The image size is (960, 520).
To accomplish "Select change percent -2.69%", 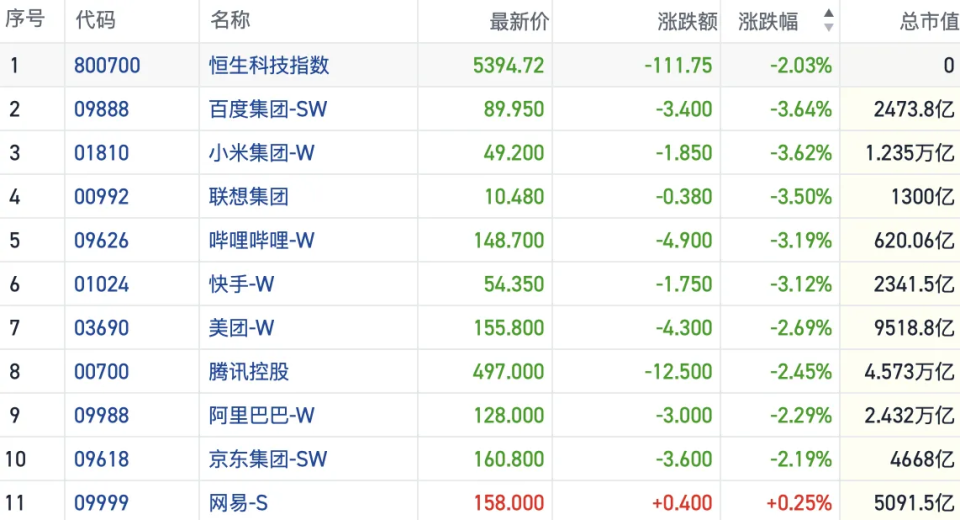I will coord(801,328).
